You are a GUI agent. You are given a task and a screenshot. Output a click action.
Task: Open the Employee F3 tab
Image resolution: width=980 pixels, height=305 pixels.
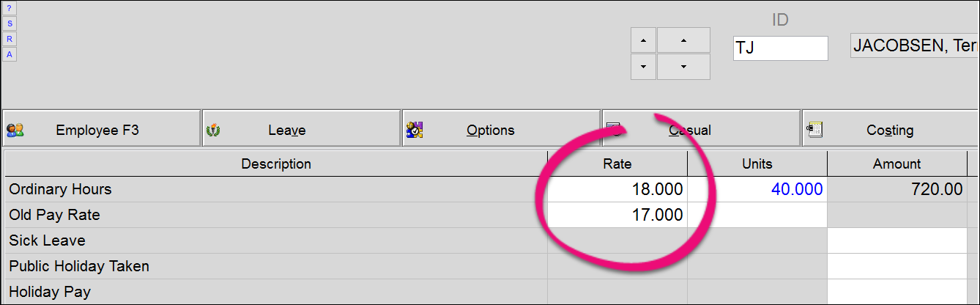(x=101, y=129)
